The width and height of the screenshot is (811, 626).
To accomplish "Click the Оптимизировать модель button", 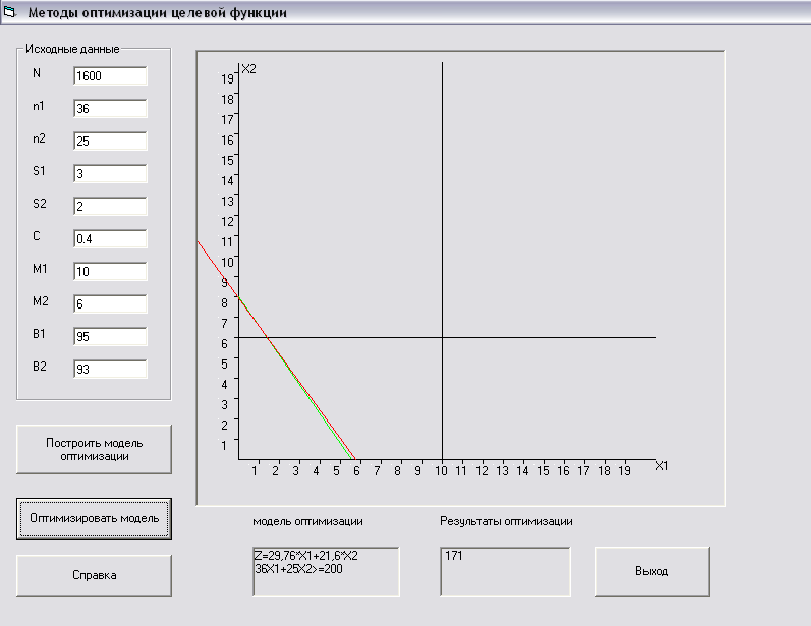I will 94,519.
